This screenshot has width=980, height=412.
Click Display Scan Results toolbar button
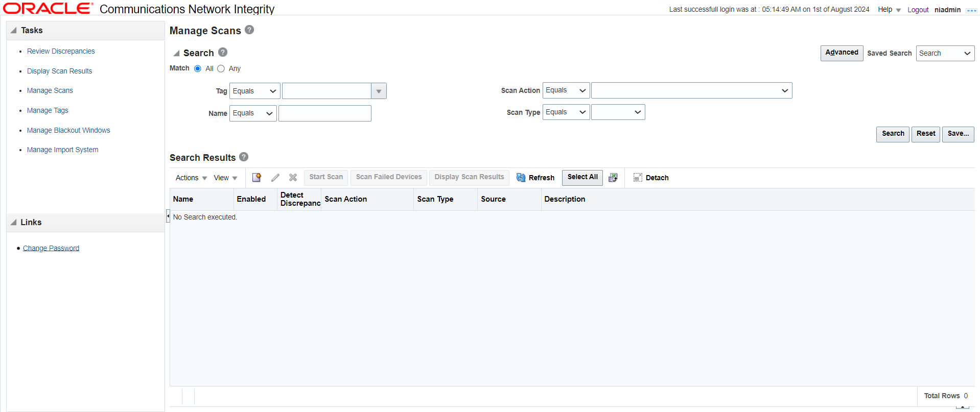(x=469, y=177)
